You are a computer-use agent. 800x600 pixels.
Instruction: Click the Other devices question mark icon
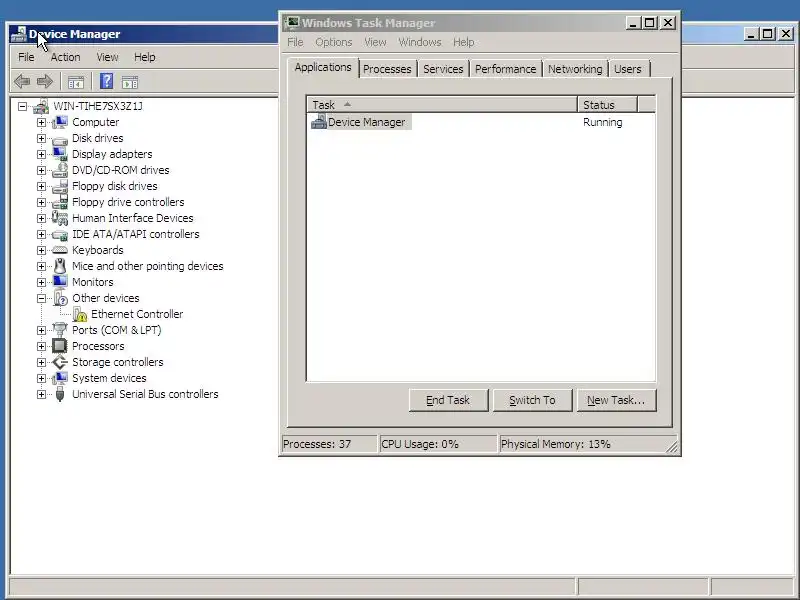tap(60, 298)
